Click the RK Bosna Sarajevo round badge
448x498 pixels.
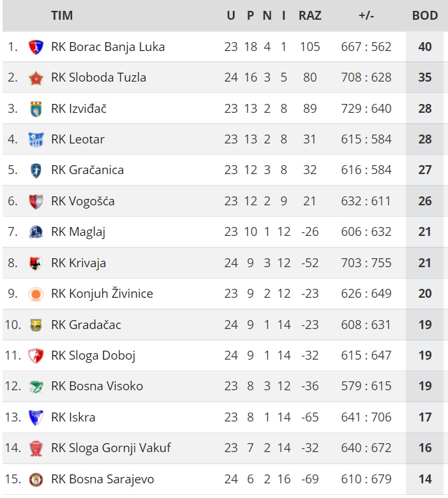pos(36,480)
